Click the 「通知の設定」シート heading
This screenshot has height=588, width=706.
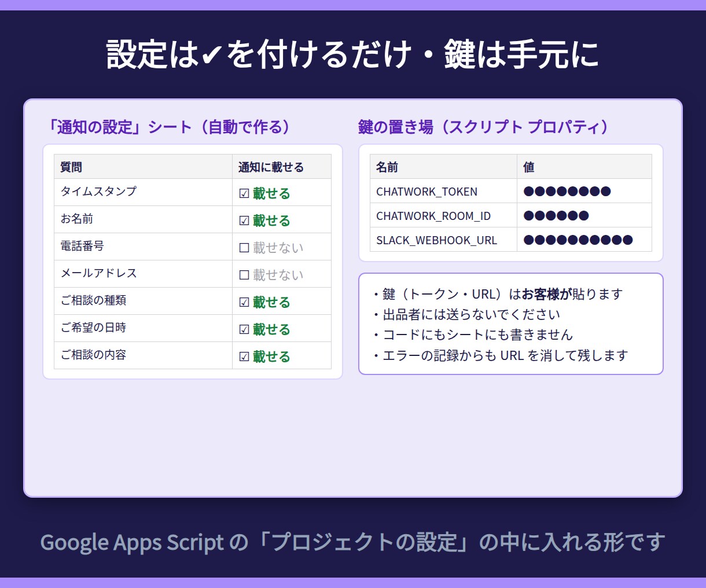(x=170, y=127)
